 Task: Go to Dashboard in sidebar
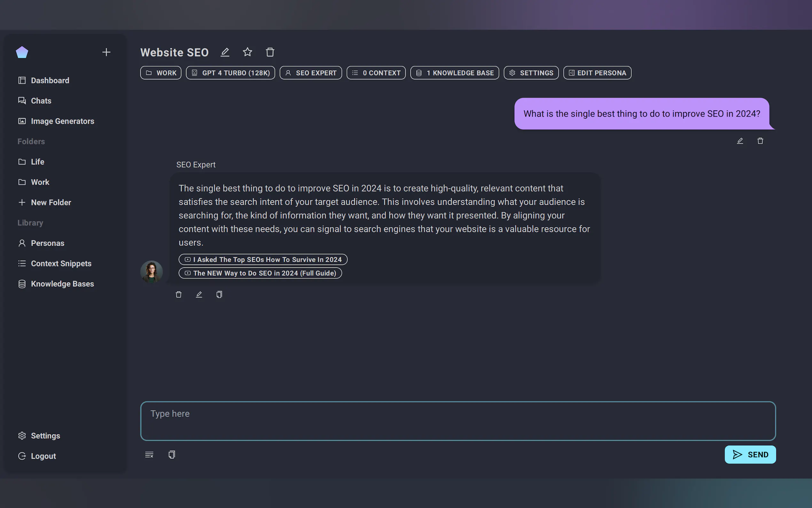50,81
